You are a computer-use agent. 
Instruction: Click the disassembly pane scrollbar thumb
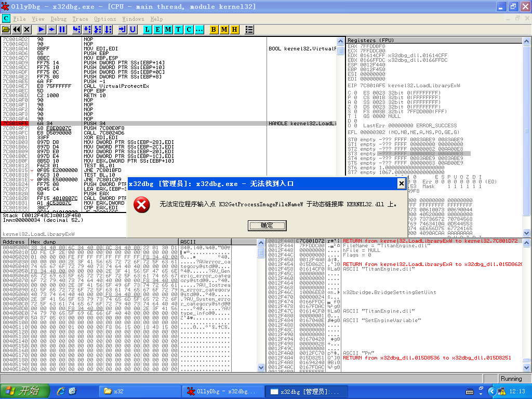point(340,50)
